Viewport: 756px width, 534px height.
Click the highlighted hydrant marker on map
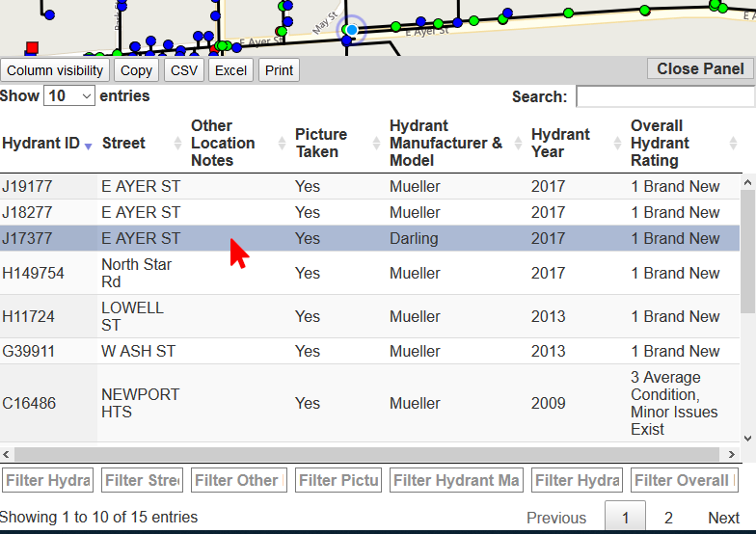(x=352, y=30)
